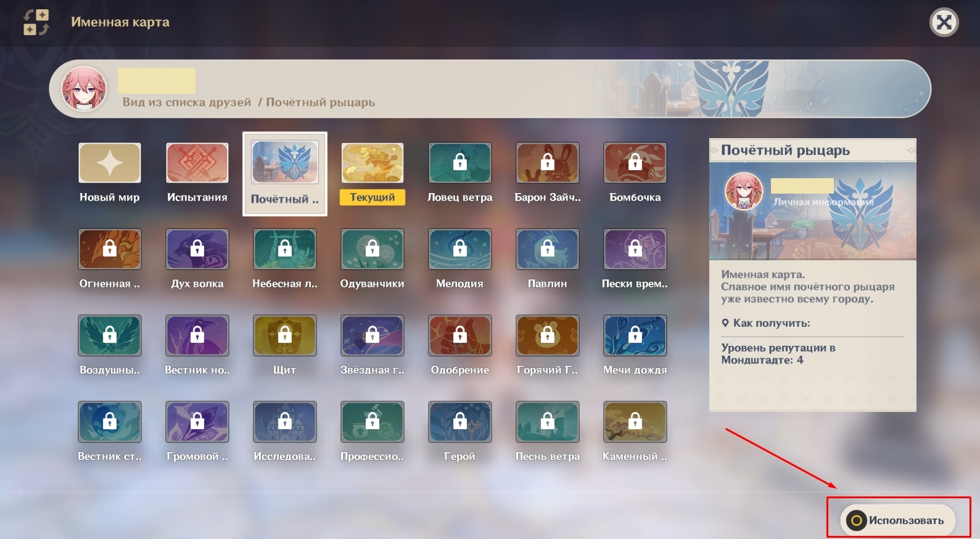View the locked Вестник ст.. namecard
The width and height of the screenshot is (980, 539).
[x=110, y=422]
